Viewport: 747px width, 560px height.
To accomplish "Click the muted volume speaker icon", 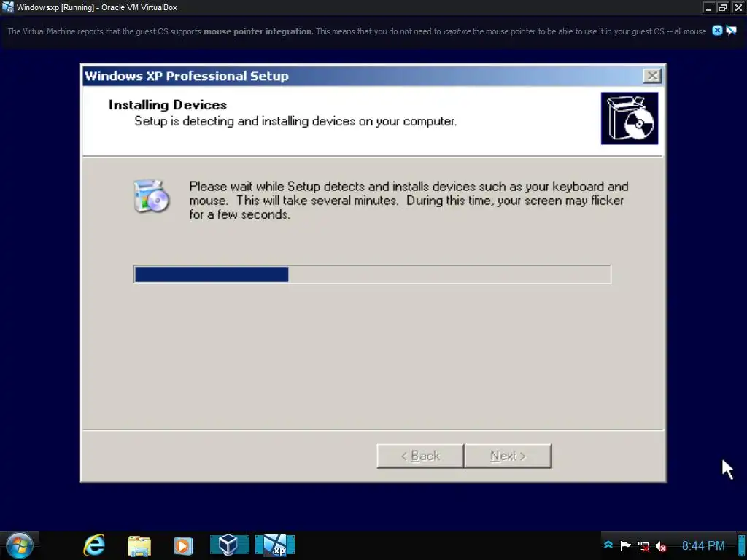I will pyautogui.click(x=661, y=546).
